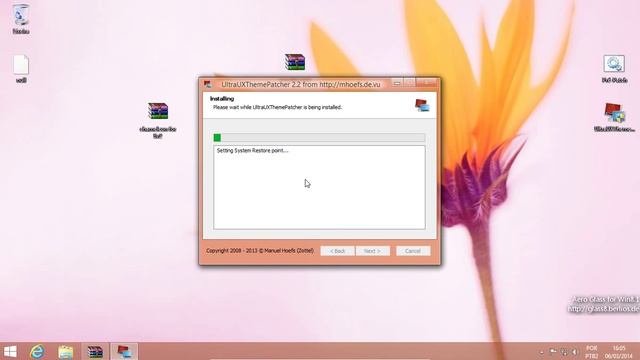Select the WinRAR archive icon left of the installer window
640x360 pixels.
[158, 111]
